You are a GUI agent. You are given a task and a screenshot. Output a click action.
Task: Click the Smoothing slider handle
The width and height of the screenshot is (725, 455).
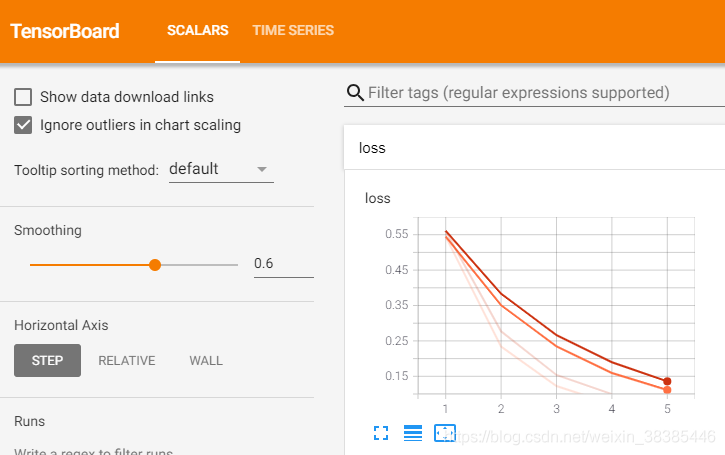(x=154, y=265)
